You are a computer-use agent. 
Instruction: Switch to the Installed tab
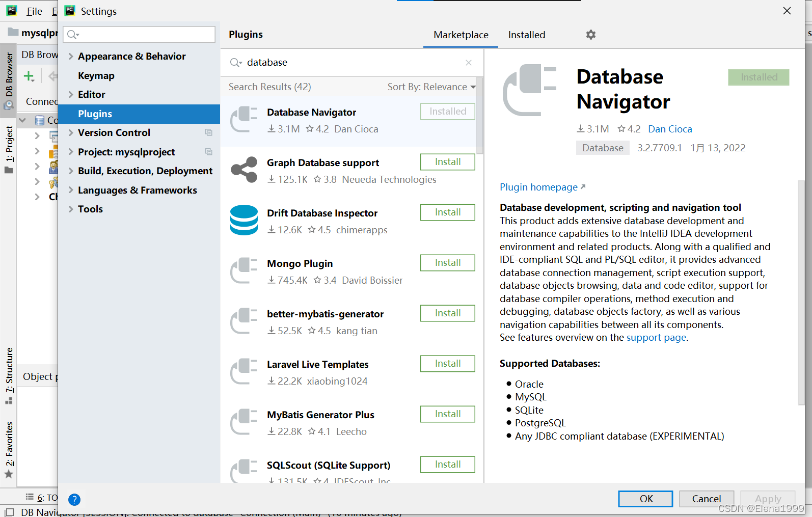tap(527, 35)
